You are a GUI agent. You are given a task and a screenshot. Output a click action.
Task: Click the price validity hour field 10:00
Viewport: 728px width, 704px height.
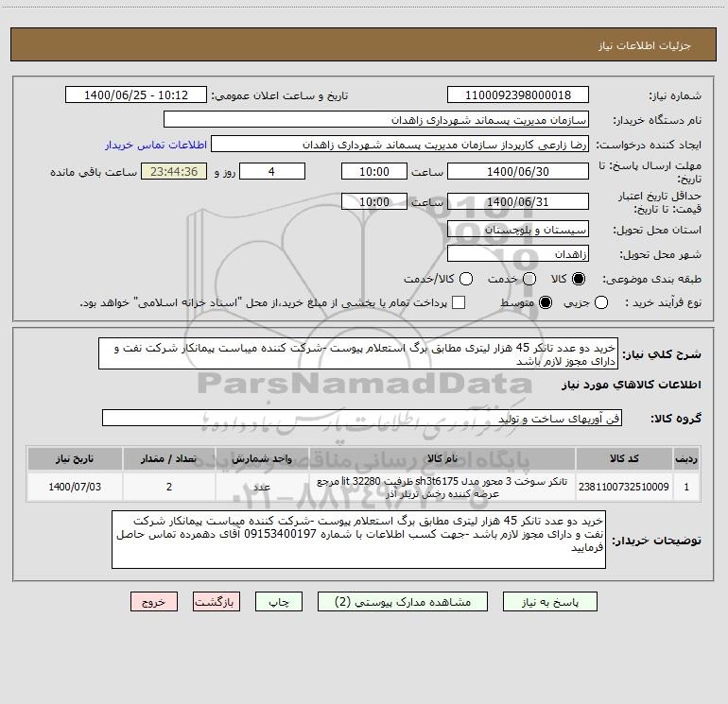click(374, 201)
